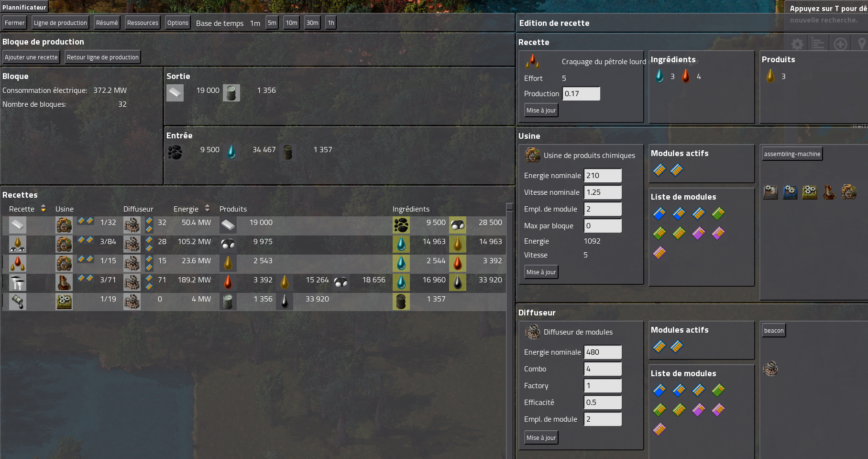The image size is (868, 459).
Task: Click the light oil icon in Produits panel
Action: 770,76
